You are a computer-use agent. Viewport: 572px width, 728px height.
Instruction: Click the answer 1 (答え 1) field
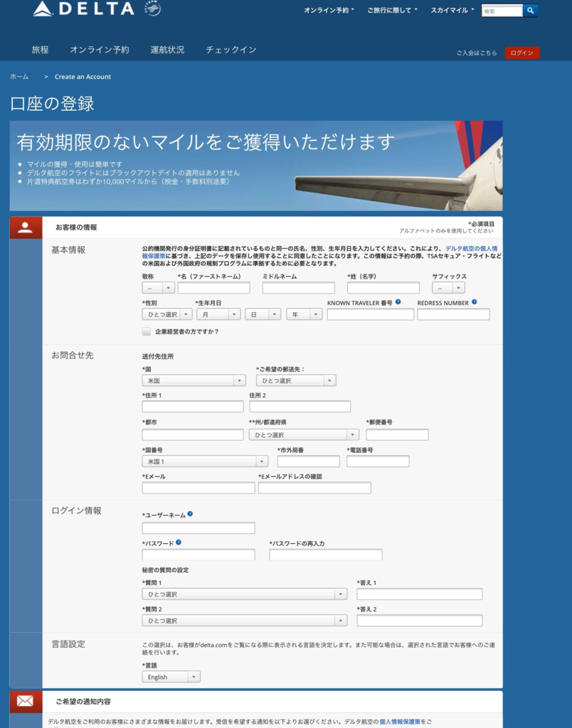(420, 594)
